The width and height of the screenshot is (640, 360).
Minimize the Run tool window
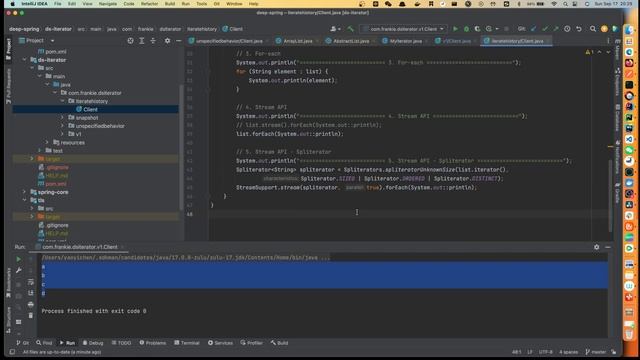(x=608, y=247)
